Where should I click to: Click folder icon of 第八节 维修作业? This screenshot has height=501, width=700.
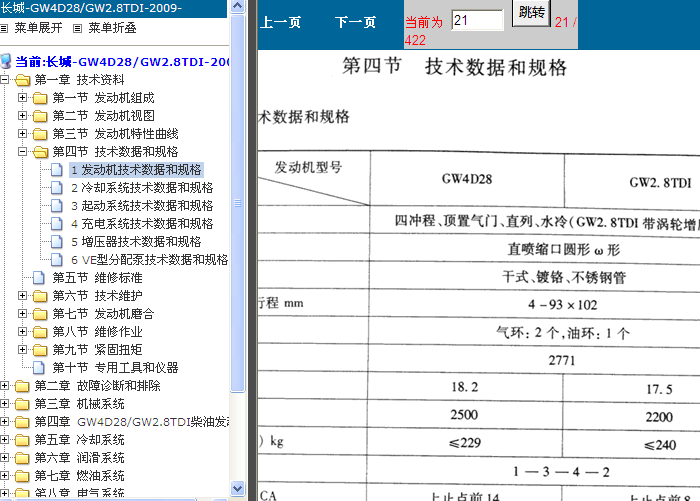(x=40, y=332)
